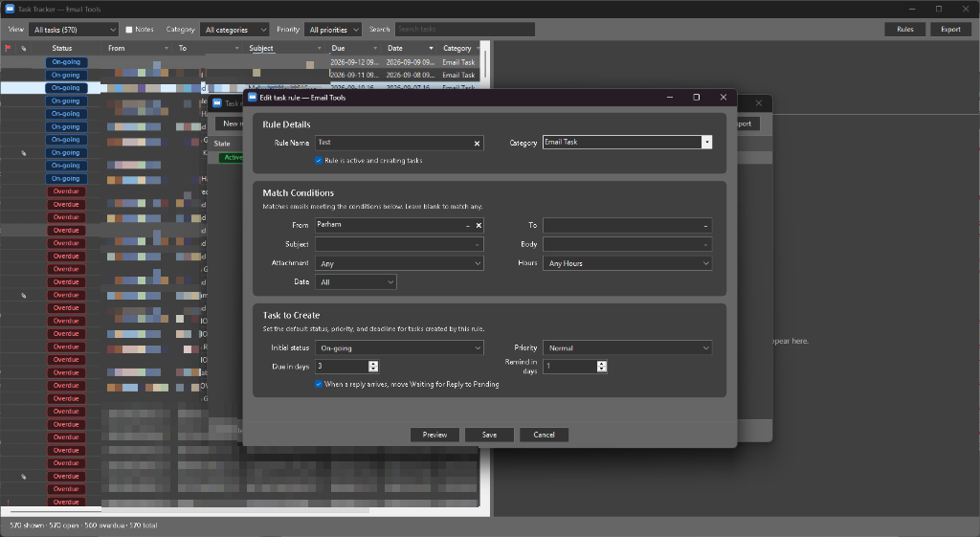Open the All priorities filter dropdown
The height and width of the screenshot is (537, 980).
(333, 30)
